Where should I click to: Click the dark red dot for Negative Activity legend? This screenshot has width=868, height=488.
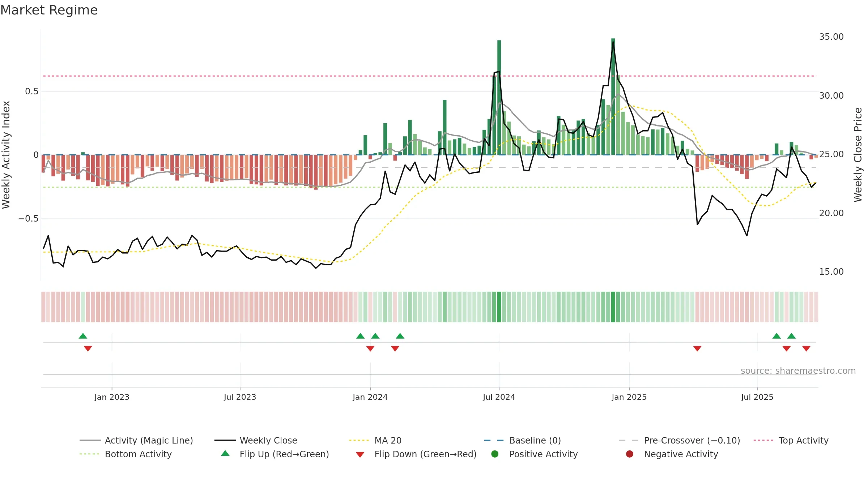pyautogui.click(x=630, y=454)
